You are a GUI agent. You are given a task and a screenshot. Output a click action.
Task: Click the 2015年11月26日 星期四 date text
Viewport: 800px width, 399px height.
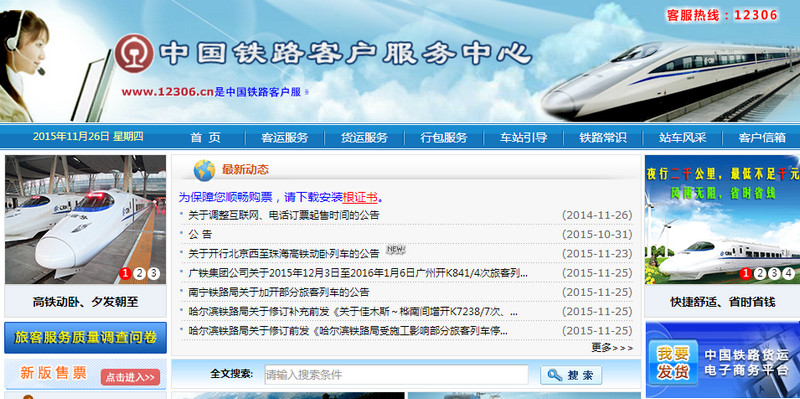pos(88,136)
